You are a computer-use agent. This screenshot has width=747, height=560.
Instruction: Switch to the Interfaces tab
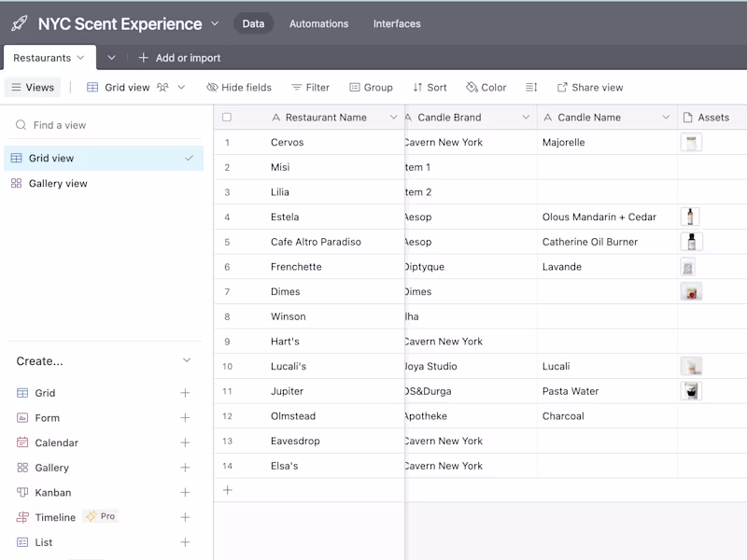pyautogui.click(x=397, y=24)
